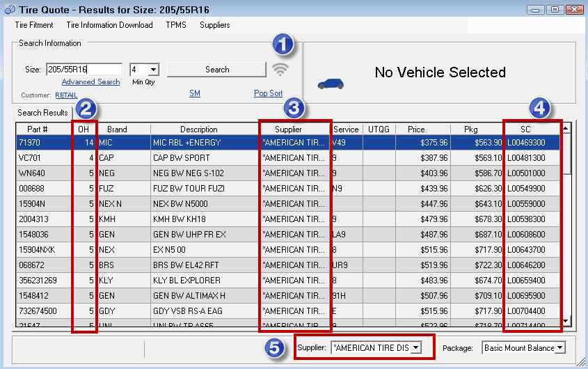Select part number 068672
The image size is (588, 369).
click(x=31, y=265)
